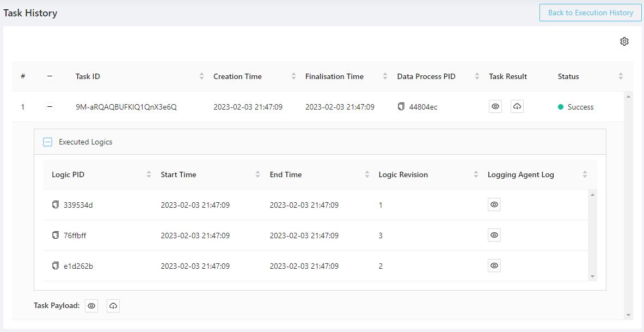Download the Task Result file

click(x=517, y=107)
